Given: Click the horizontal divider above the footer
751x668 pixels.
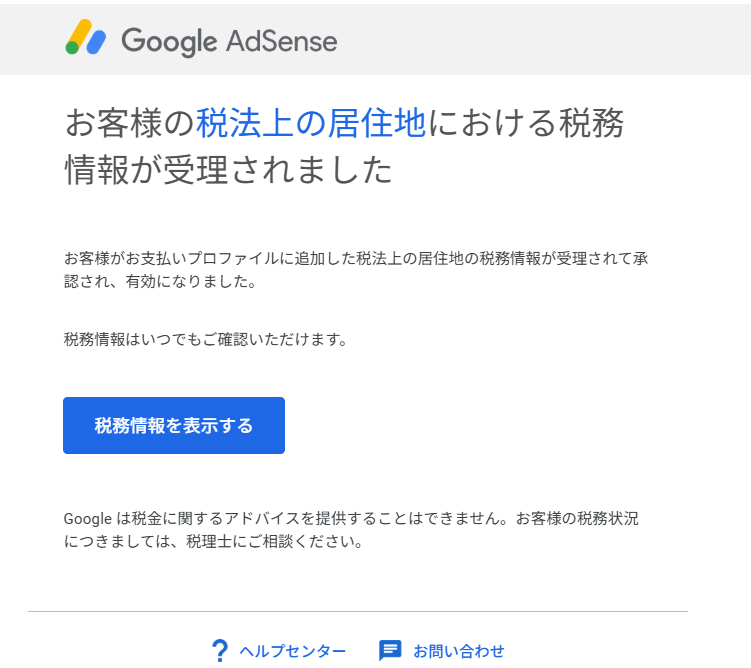Looking at the screenshot, I should (x=358, y=611).
